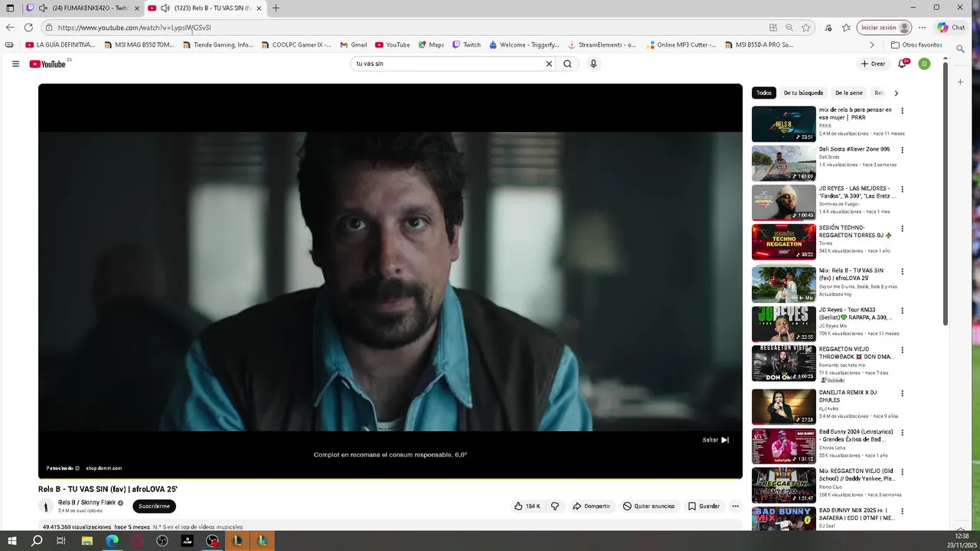The width and height of the screenshot is (980, 551).
Task: Open File Explorer from taskbar
Action: pos(87,541)
